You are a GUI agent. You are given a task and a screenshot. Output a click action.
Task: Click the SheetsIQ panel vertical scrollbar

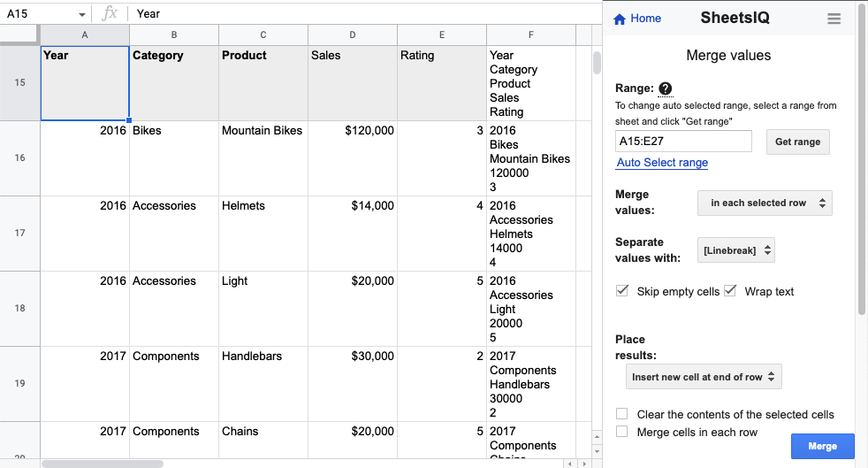coord(862,159)
